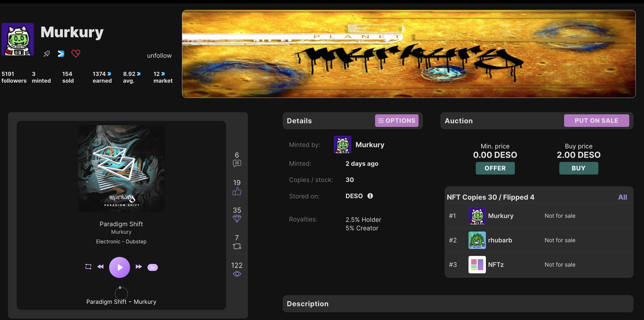This screenshot has width=644, height=320.
Task: Click the OFFER button
Action: click(495, 168)
